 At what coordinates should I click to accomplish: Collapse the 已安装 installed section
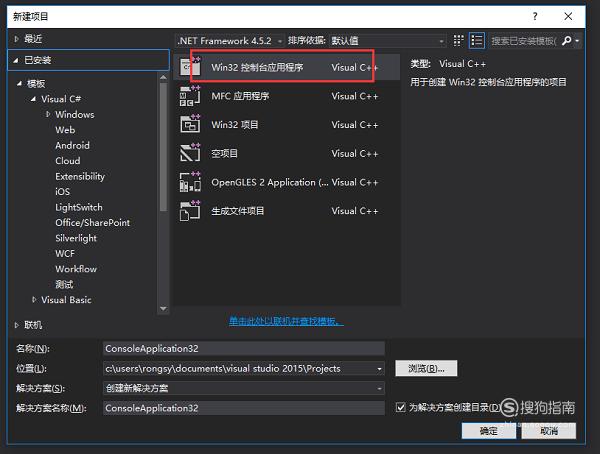point(16,60)
